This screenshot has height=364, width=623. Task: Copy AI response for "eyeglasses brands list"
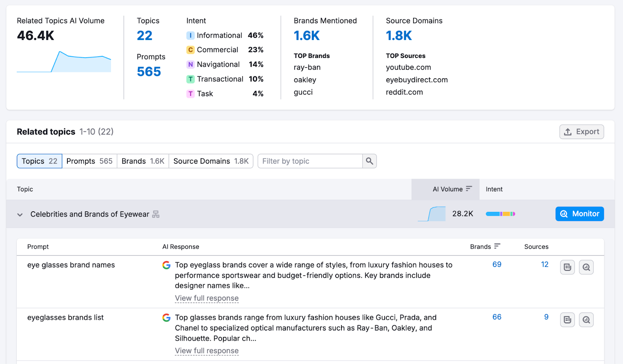tap(567, 320)
